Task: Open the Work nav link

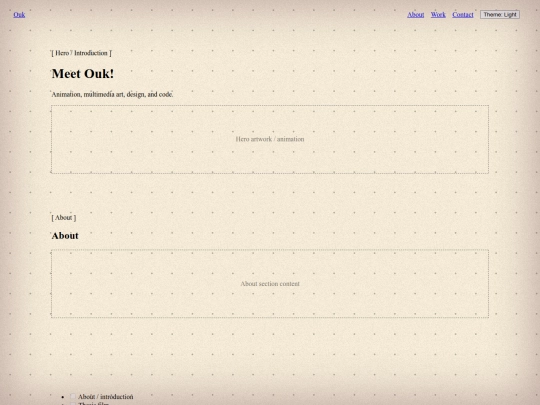Action: tap(438, 14)
